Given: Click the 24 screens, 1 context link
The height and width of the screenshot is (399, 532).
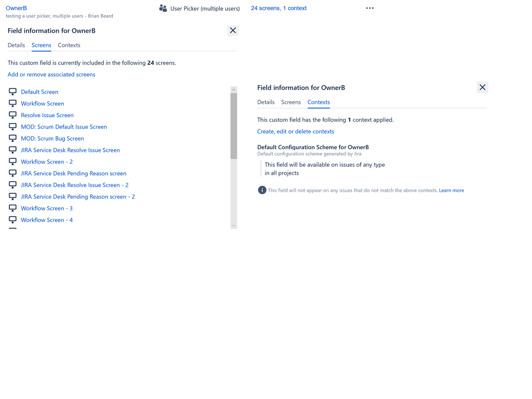Looking at the screenshot, I should click(x=279, y=8).
